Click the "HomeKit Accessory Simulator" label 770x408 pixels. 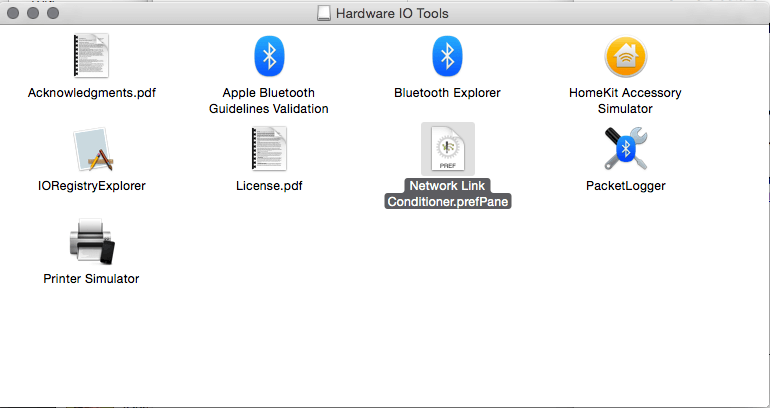tap(625, 101)
